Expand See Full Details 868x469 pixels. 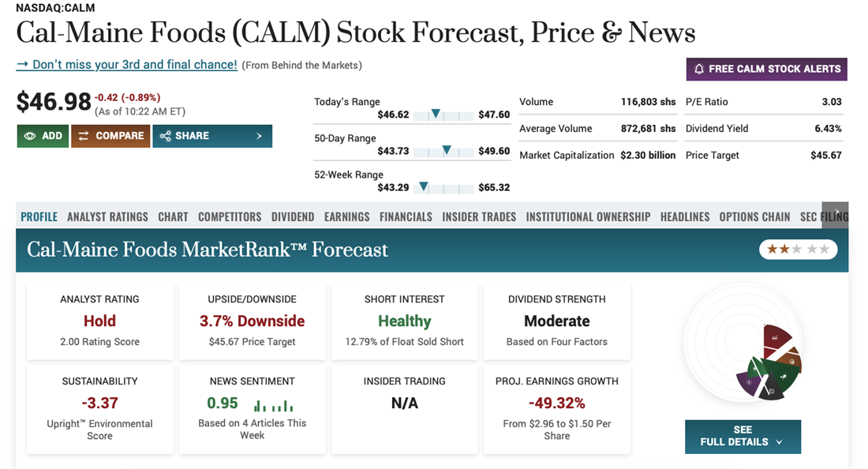tap(742, 436)
